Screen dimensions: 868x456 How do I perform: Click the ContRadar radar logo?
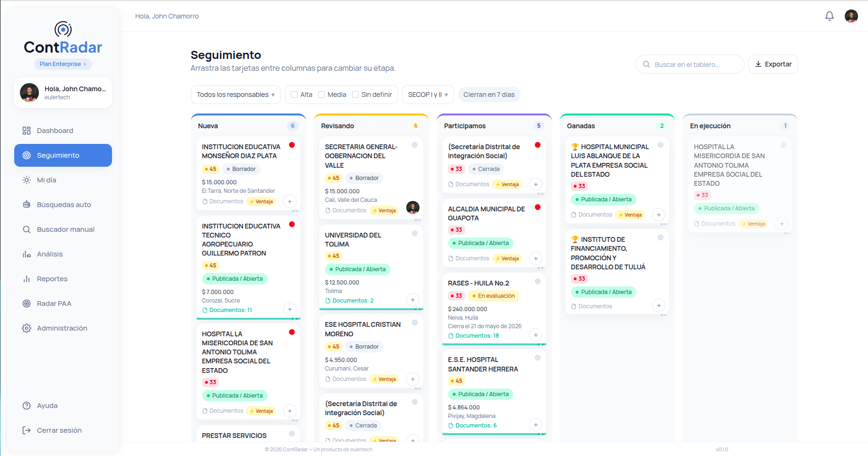pyautogui.click(x=63, y=29)
